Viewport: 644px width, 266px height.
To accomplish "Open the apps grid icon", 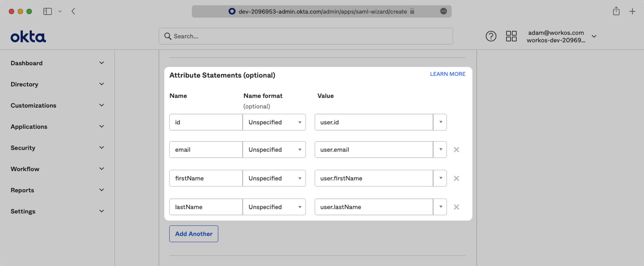I will click(511, 36).
